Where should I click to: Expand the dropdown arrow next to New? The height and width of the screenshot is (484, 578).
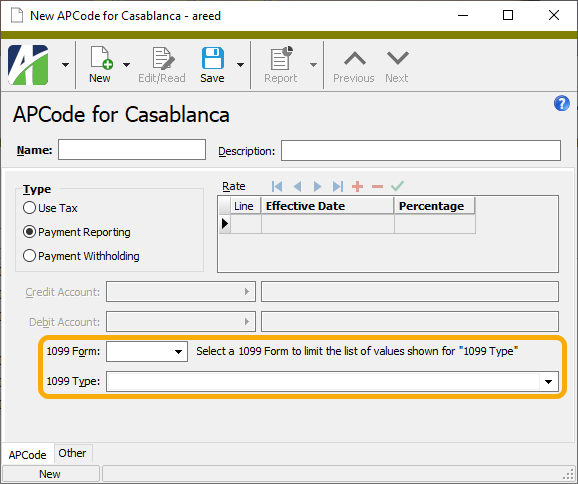click(x=126, y=65)
